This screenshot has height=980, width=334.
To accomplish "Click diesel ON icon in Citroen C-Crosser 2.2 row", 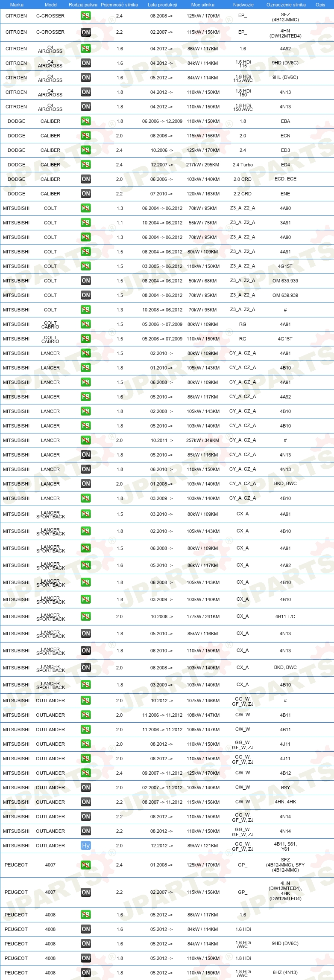I will click(86, 32).
